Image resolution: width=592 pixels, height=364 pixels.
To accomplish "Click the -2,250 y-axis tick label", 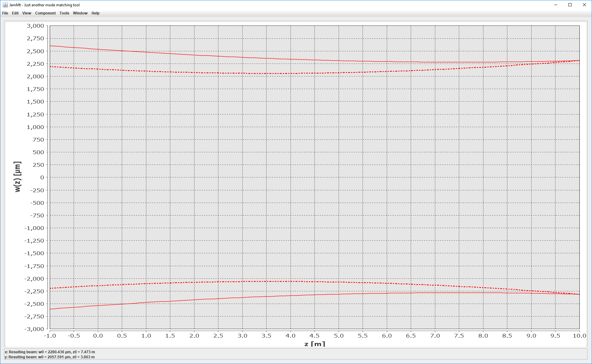I will point(34,291).
